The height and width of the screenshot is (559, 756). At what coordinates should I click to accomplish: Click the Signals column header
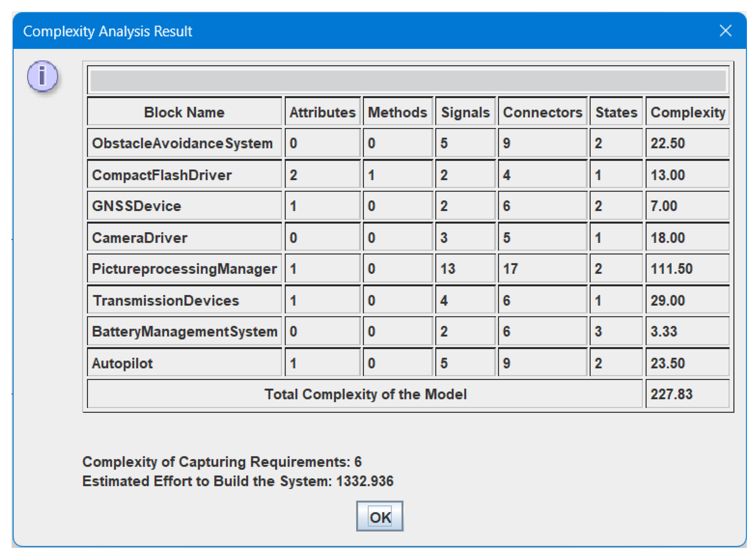click(x=465, y=112)
